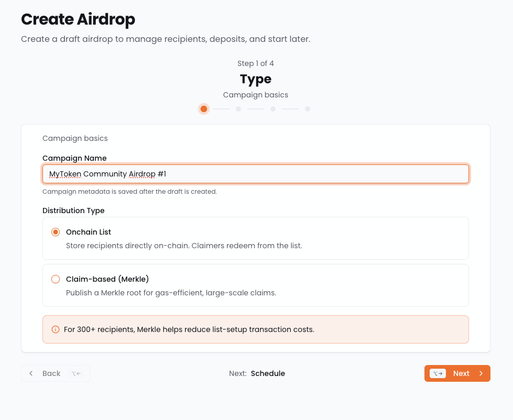Image resolution: width=513 pixels, height=420 pixels.
Task: Click the Merkle recipients notice banner
Action: coord(255,329)
